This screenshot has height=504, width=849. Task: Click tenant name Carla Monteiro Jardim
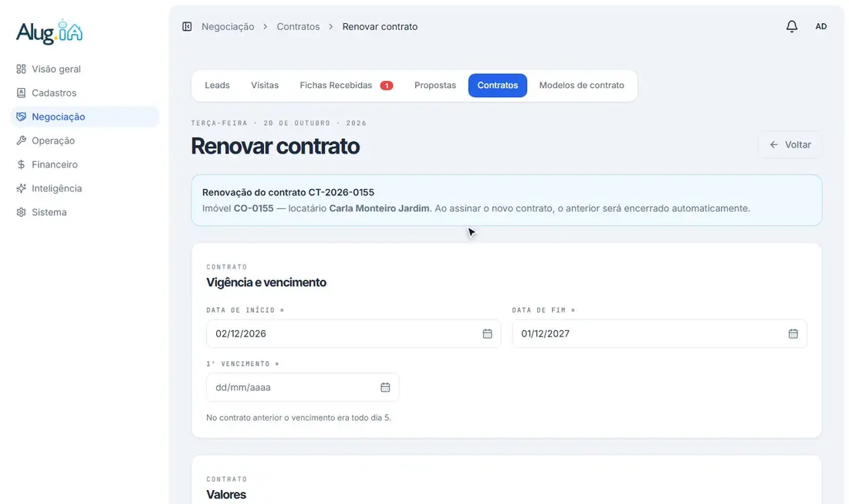pyautogui.click(x=379, y=208)
